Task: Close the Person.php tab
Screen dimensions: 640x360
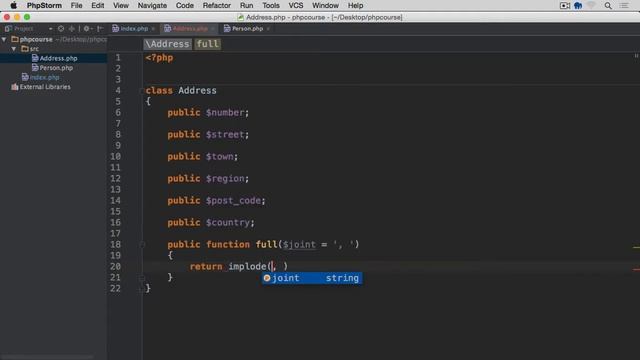Action: (x=268, y=29)
